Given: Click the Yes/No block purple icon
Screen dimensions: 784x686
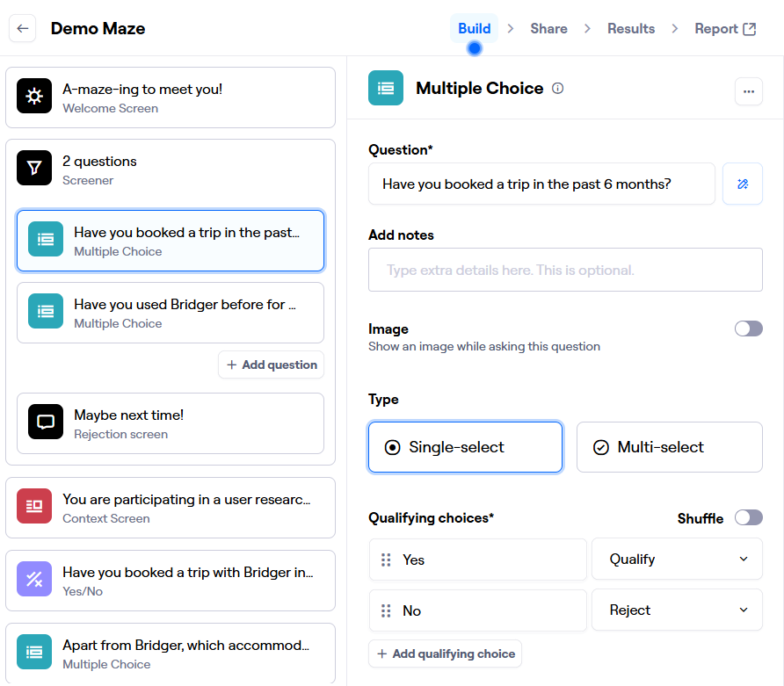Looking at the screenshot, I should pos(34,580).
